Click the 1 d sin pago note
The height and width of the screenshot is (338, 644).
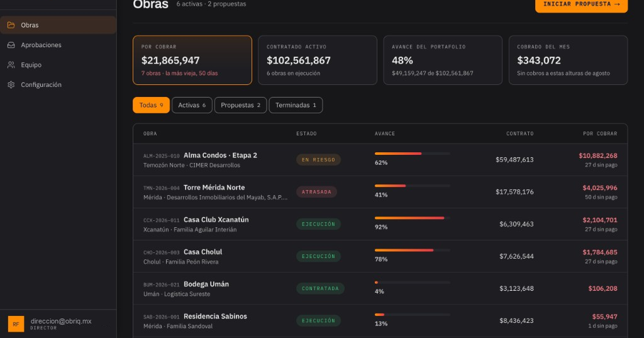click(602, 326)
